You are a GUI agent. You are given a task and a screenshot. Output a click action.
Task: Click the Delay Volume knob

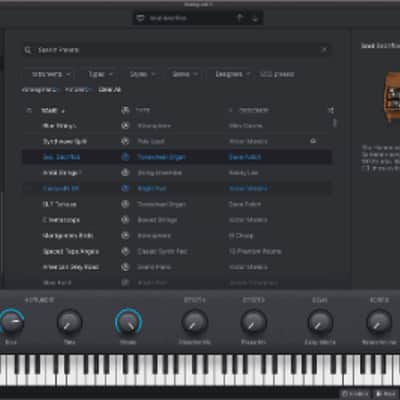(320, 322)
